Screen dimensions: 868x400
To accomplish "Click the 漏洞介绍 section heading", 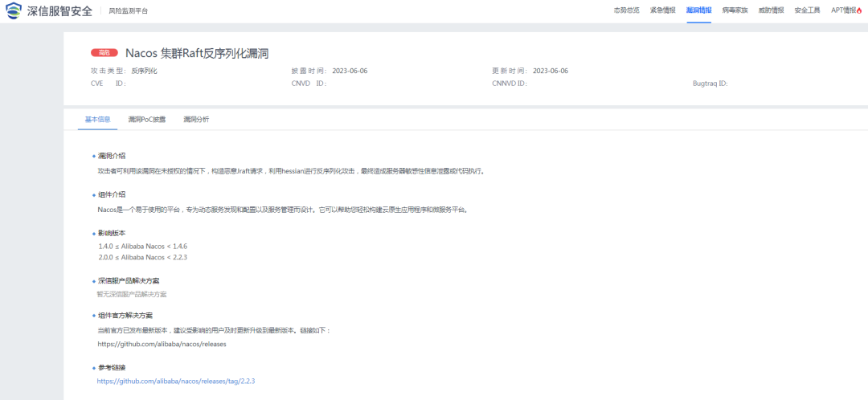I will pyautogui.click(x=111, y=156).
